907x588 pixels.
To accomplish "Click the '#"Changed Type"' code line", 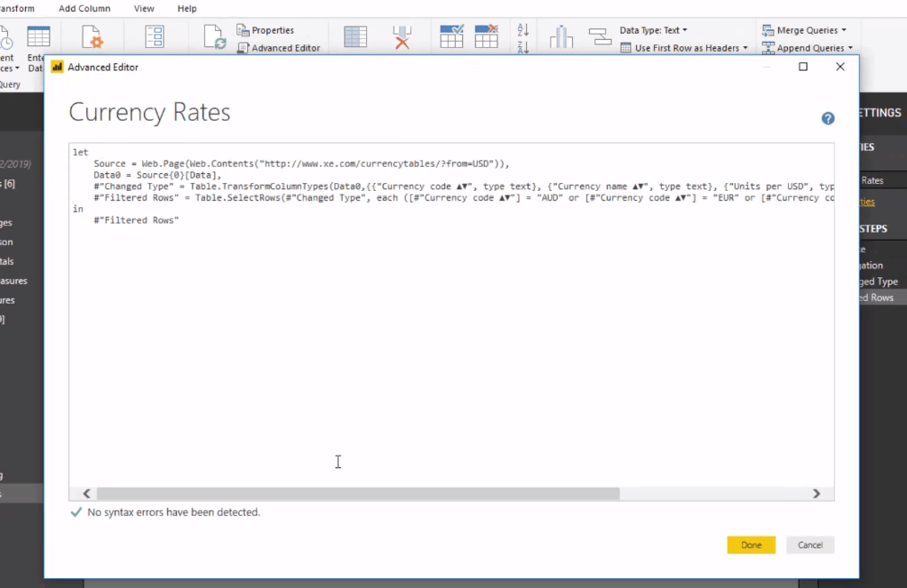I will point(464,187).
